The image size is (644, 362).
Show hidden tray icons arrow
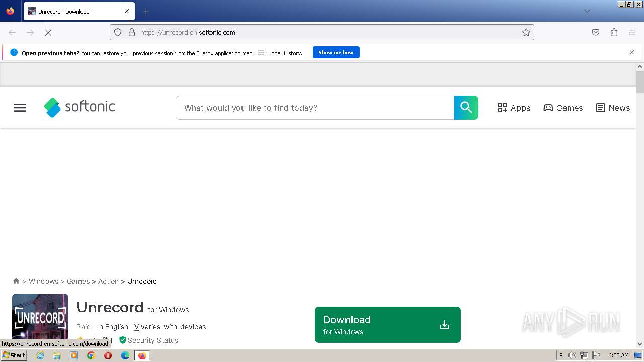pos(561,355)
